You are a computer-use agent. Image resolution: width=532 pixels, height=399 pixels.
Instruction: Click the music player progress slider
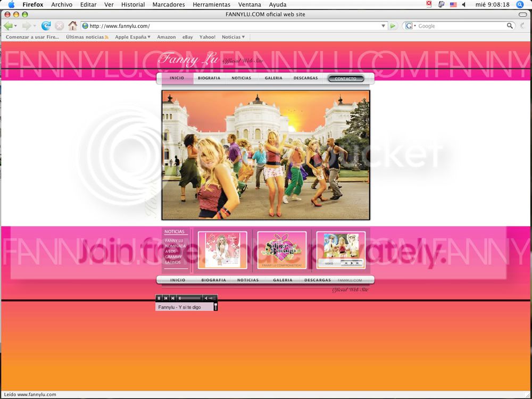[x=190, y=298]
